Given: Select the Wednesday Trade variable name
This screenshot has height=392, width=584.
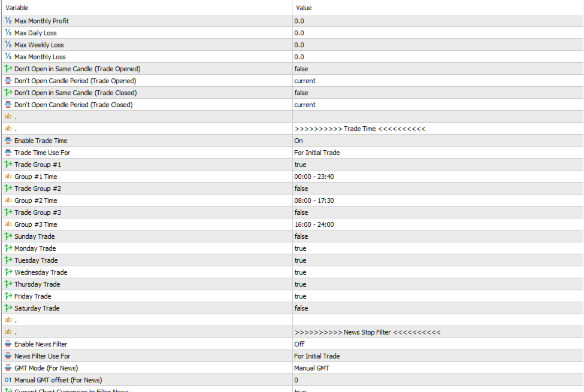Looking at the screenshot, I should tap(41, 272).
